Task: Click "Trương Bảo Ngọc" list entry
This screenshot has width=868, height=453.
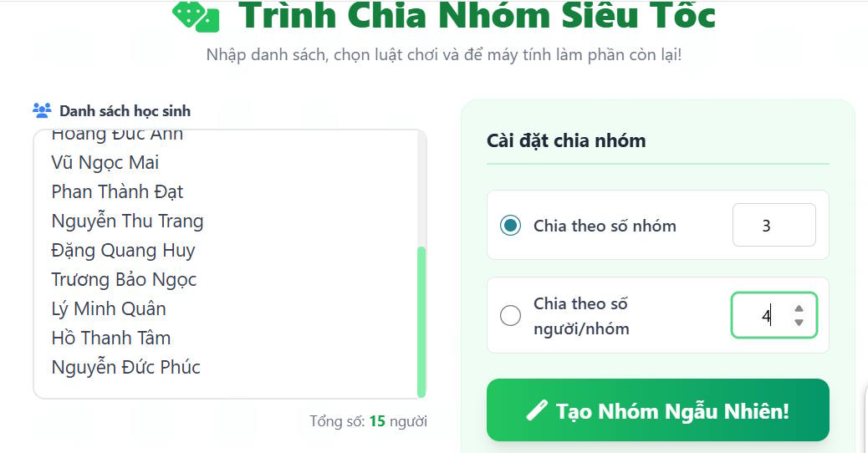Action: point(124,279)
